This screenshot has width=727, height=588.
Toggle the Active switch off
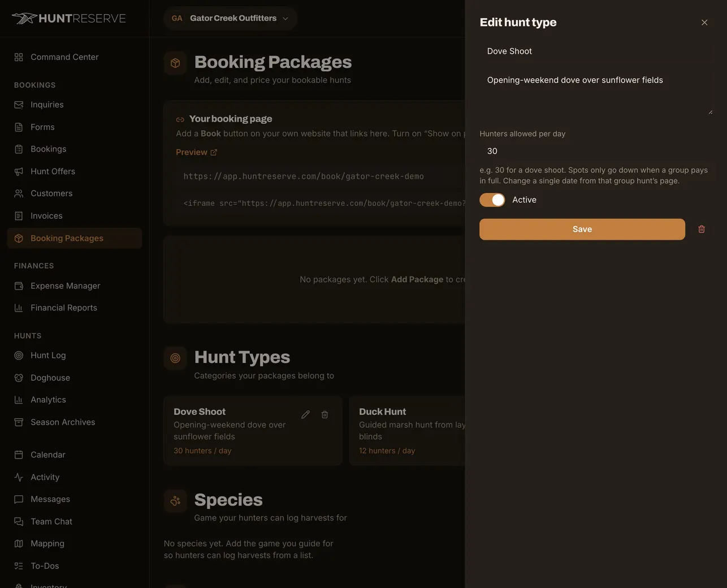492,200
